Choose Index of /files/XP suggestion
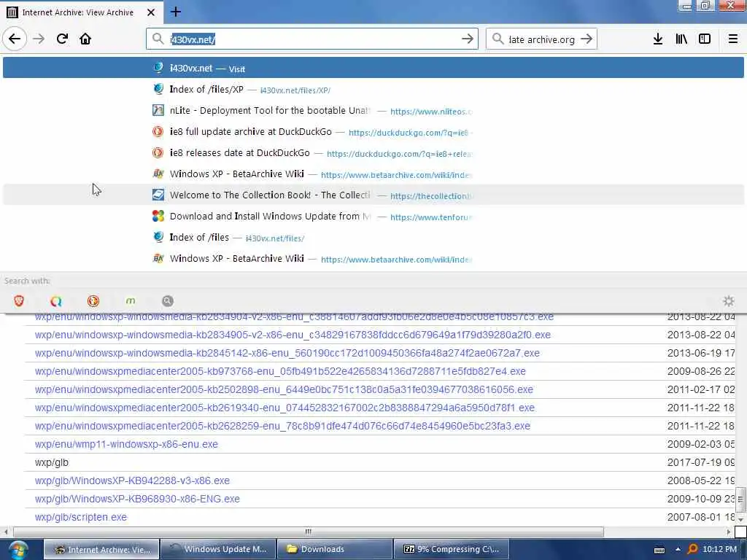Viewport: 747px width, 560px height. [373, 90]
